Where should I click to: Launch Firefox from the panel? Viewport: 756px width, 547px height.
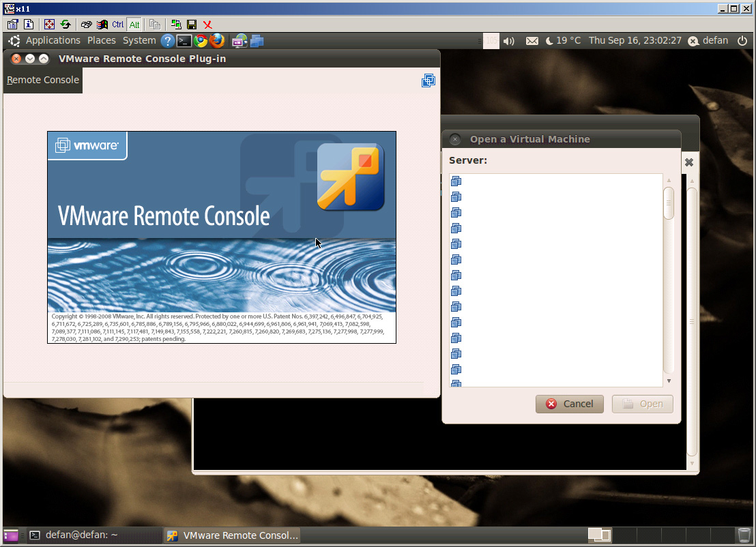[x=217, y=41]
